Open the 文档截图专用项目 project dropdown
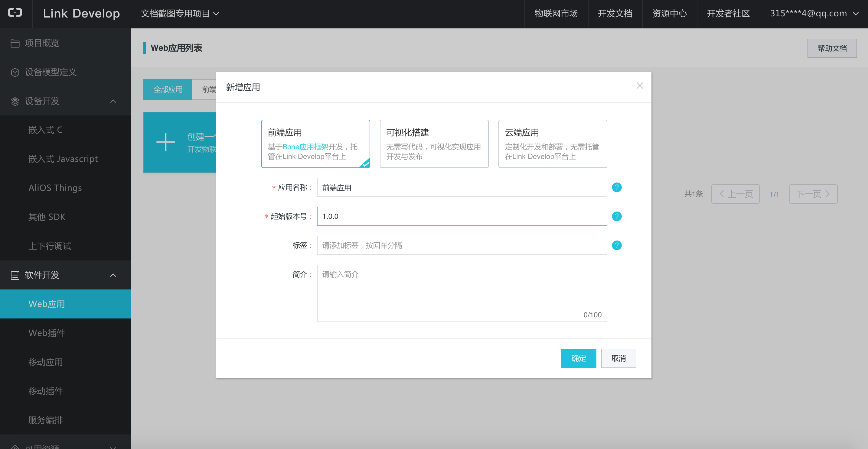This screenshot has width=868, height=449. point(180,14)
